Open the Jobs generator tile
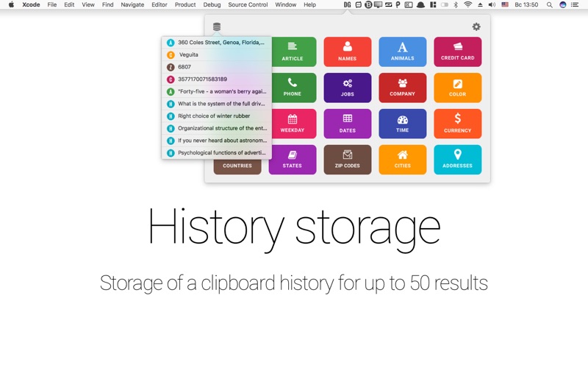This screenshot has width=588, height=368. click(x=347, y=88)
